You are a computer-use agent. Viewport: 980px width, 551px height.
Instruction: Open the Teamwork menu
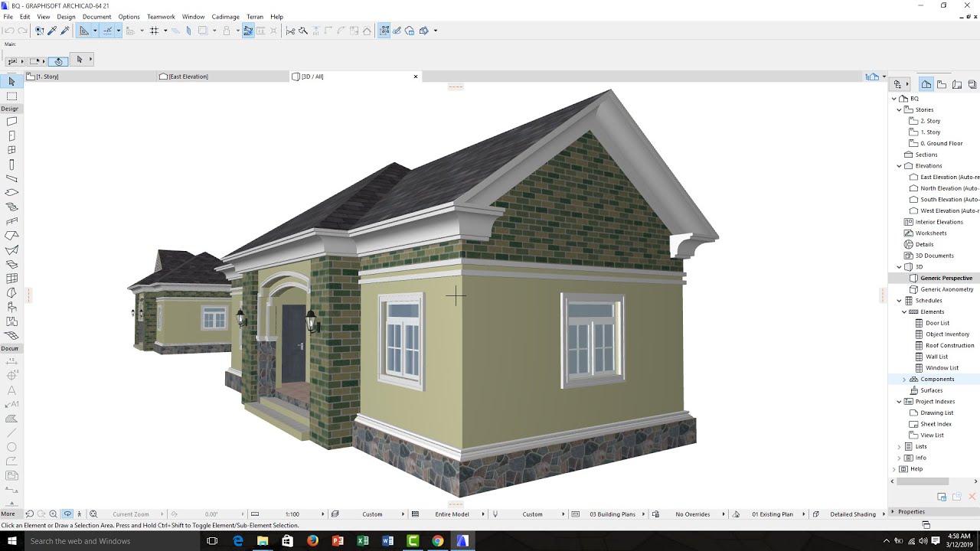[x=161, y=16]
